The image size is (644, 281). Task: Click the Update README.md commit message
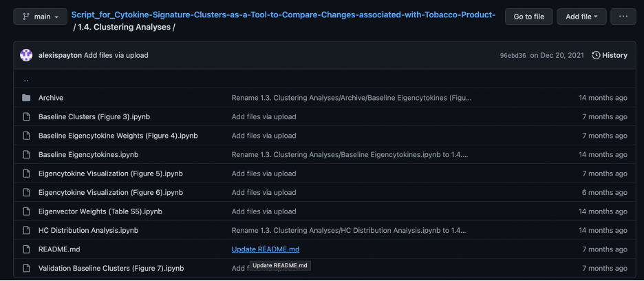point(266,249)
